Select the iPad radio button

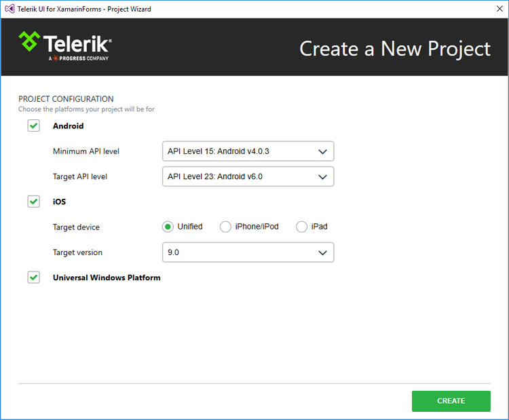click(301, 227)
